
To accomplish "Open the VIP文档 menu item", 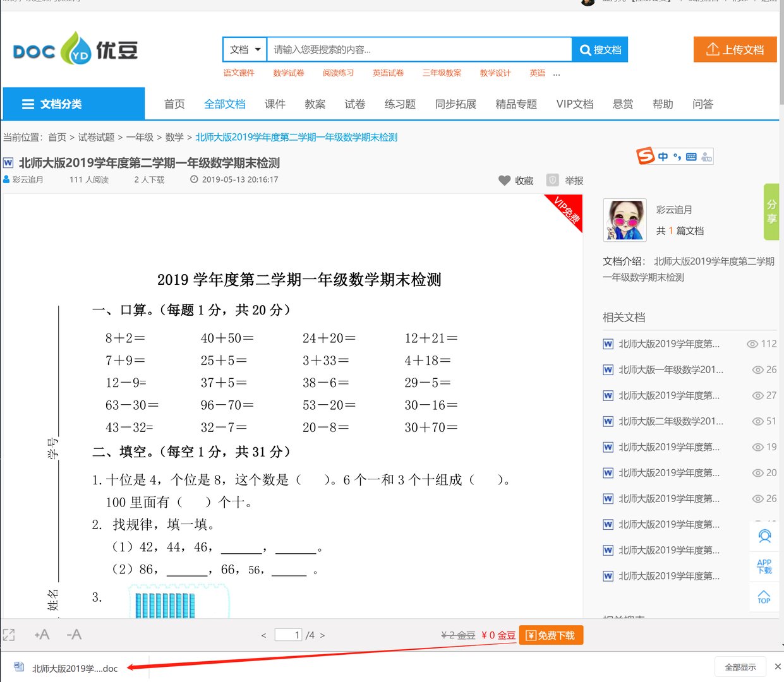I will [574, 104].
